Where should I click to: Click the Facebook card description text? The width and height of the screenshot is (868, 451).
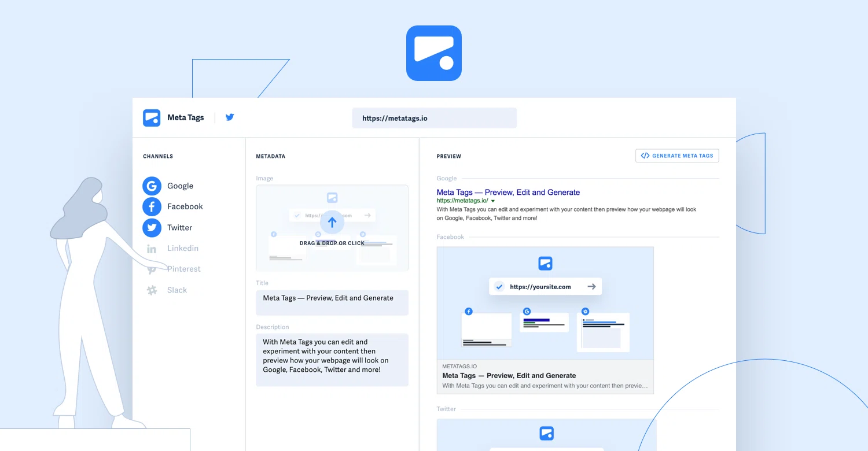[x=545, y=386]
